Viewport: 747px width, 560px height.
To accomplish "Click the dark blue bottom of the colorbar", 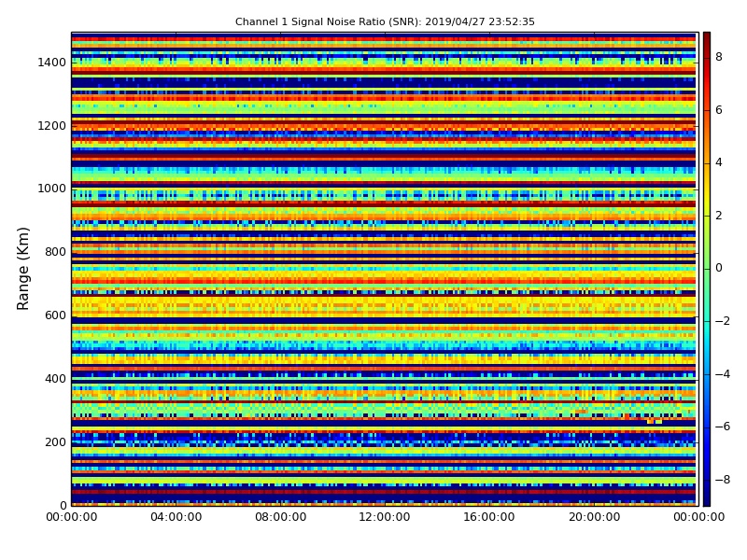I will (707, 497).
